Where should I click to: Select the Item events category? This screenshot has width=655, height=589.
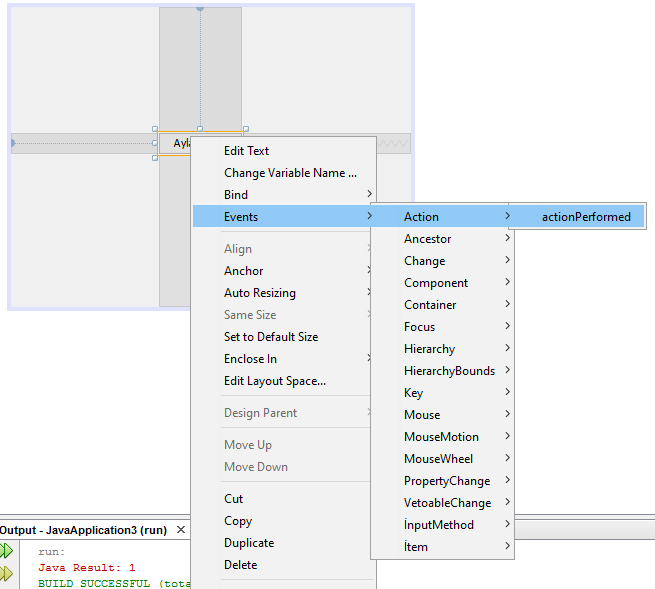pos(442,547)
